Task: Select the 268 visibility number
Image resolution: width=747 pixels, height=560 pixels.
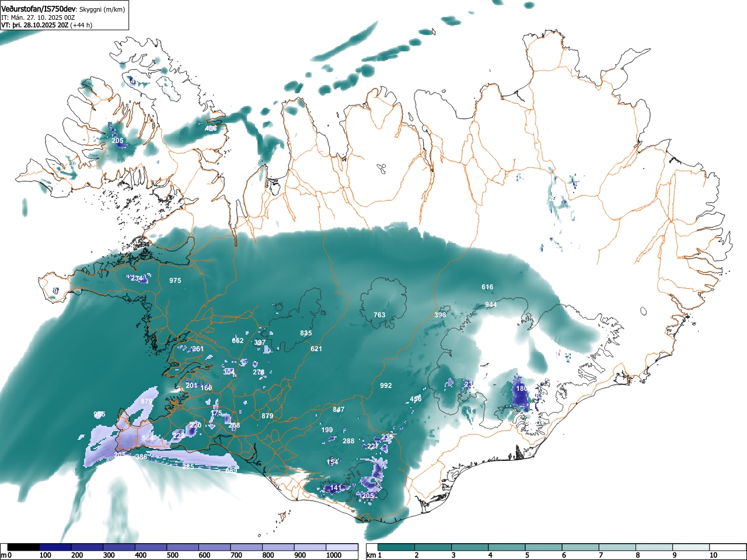Action: pyautogui.click(x=234, y=426)
